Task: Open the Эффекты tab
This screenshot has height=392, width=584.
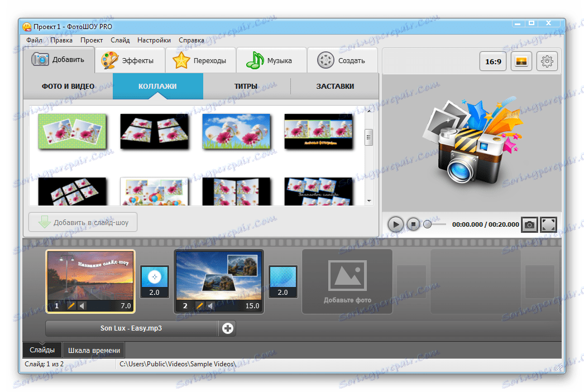Action: pos(130,60)
